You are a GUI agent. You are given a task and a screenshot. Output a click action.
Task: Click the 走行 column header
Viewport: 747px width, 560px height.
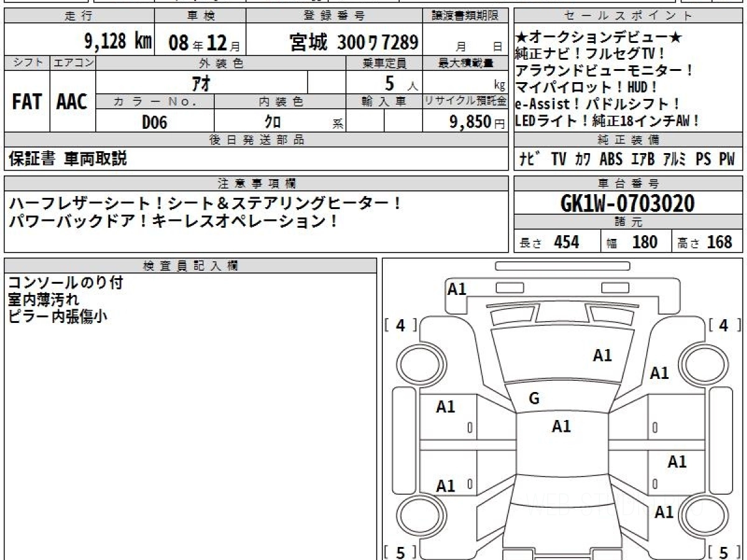(x=78, y=16)
